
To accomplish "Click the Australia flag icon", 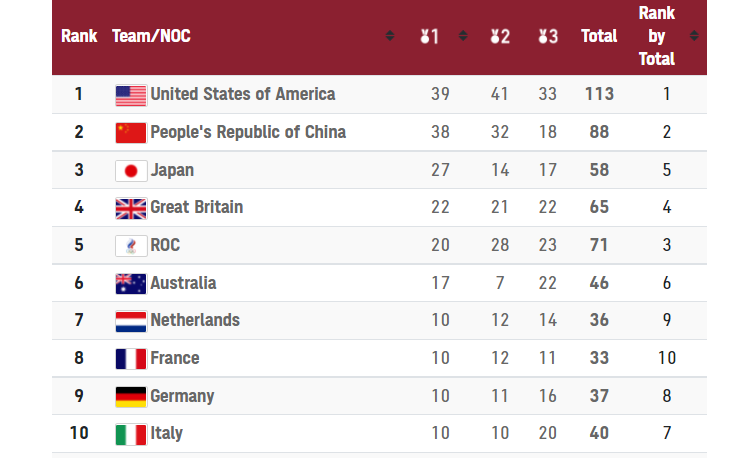I will (x=131, y=284).
